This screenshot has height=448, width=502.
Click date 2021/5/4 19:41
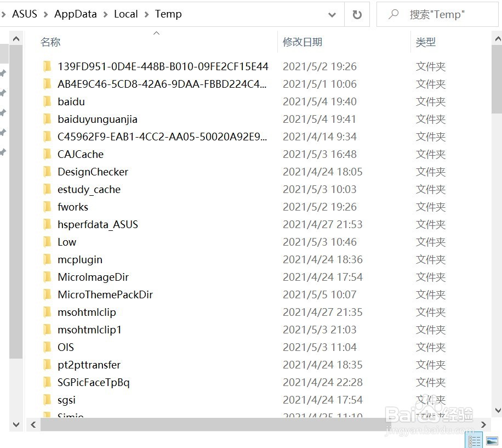[x=320, y=119]
